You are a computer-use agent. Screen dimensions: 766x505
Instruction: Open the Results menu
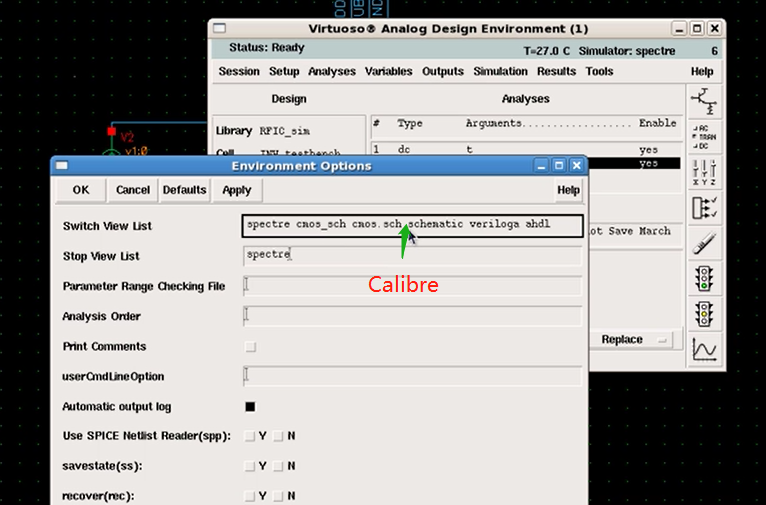pos(556,71)
